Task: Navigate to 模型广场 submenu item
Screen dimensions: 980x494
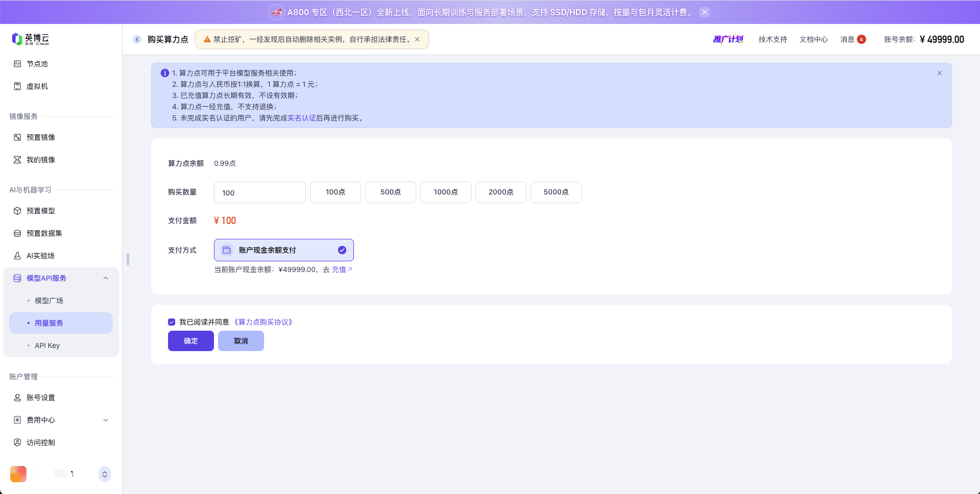Action: [49, 301]
